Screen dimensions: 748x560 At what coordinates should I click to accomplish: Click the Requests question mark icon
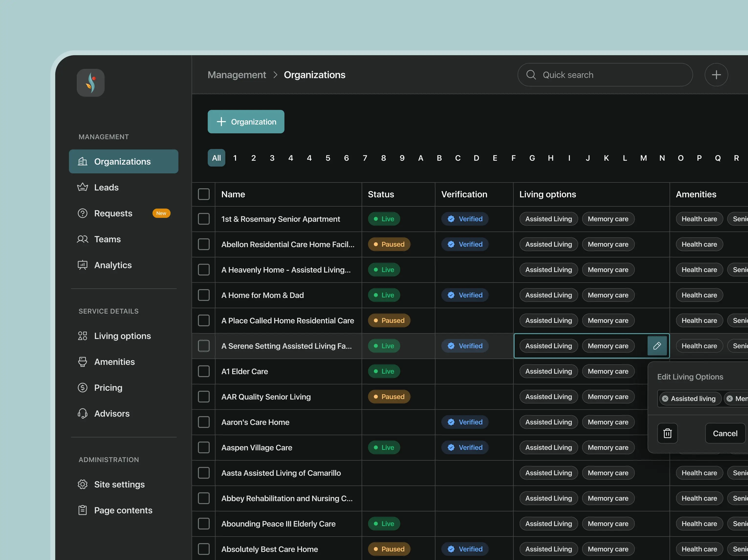point(83,213)
